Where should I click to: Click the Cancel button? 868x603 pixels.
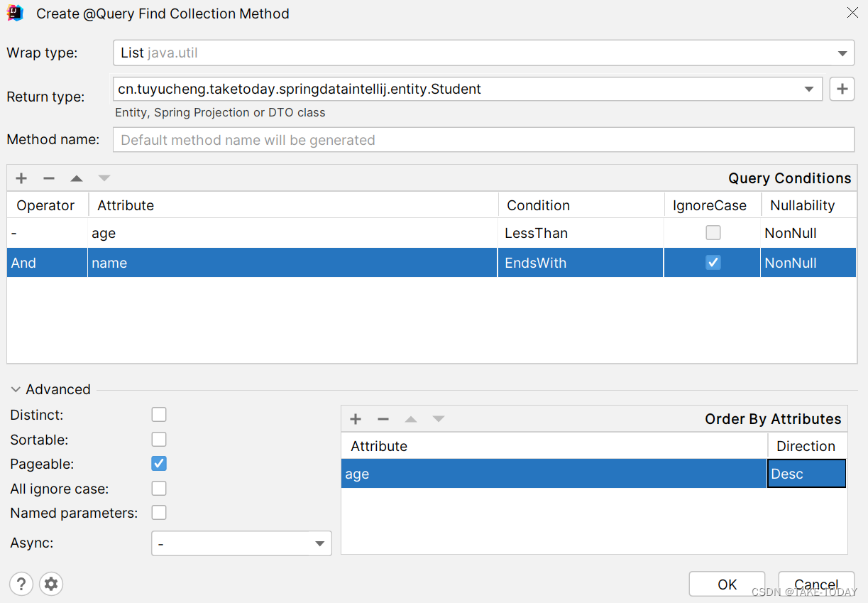pyautogui.click(x=816, y=584)
